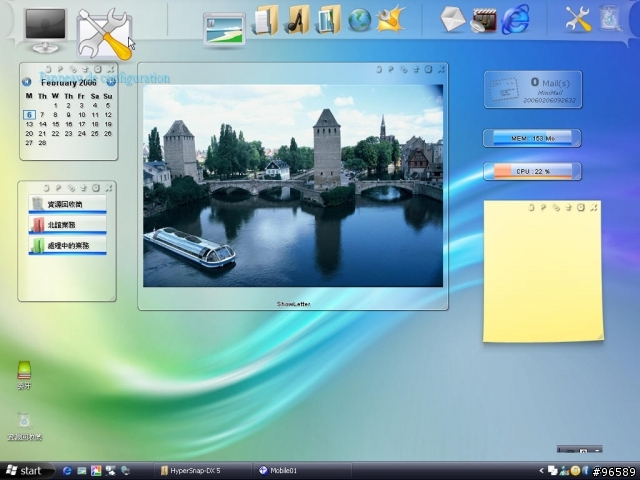640x480 pixels.
Task: Select day 28 in the calendar
Action: pyautogui.click(x=42, y=143)
